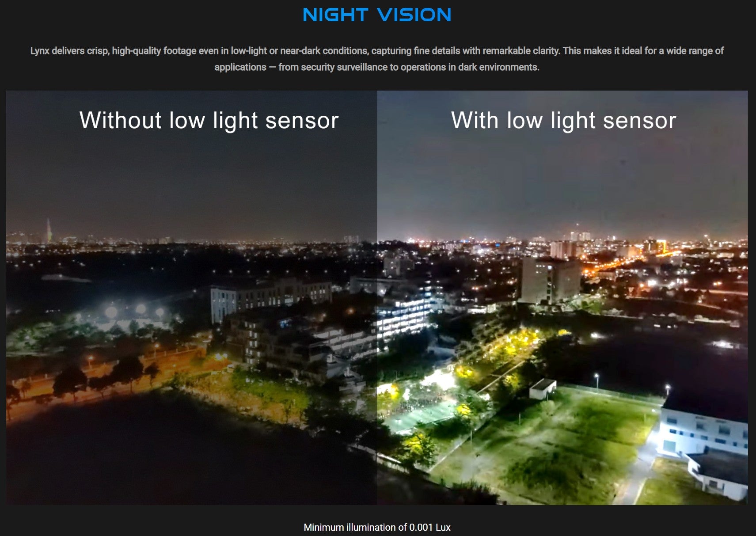Click the tall apartment block in the right image

point(551,280)
